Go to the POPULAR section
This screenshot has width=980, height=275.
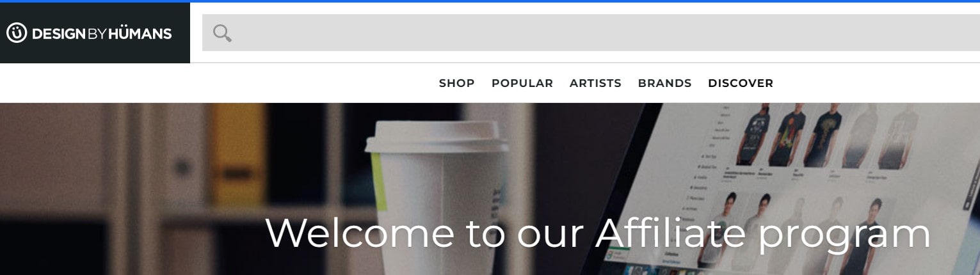click(522, 83)
